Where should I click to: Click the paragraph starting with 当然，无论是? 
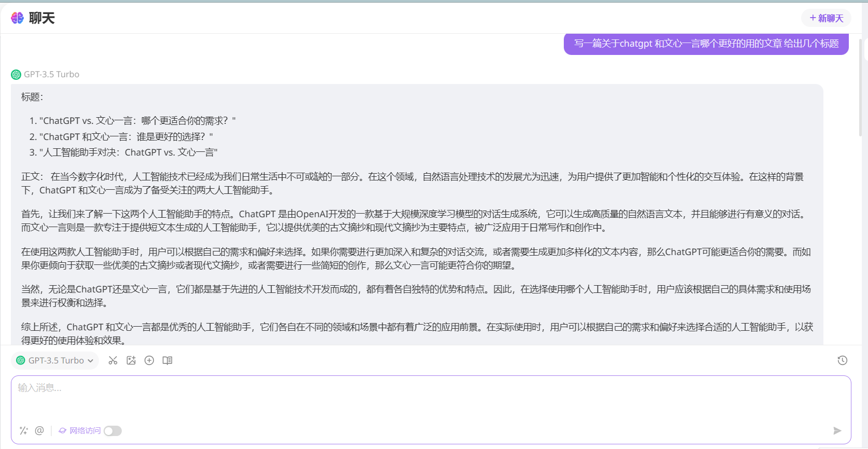[x=416, y=296]
